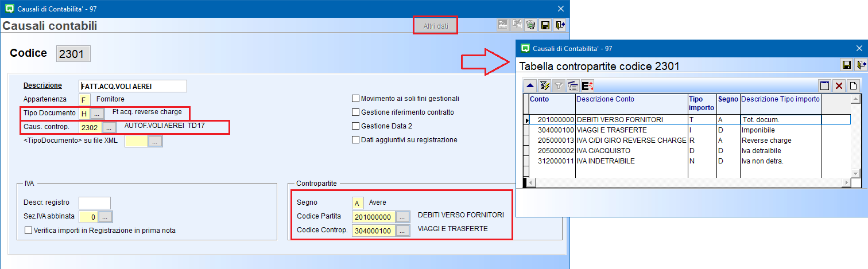Click the blue up arrow in table toolbar
The width and height of the screenshot is (868, 269).
(x=530, y=86)
